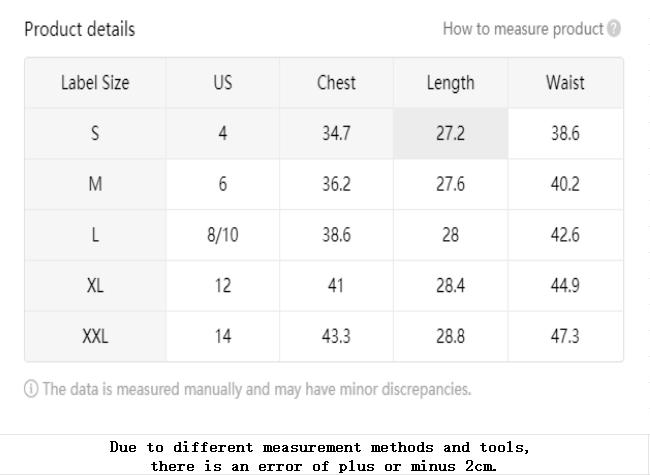This screenshot has height=475, width=650.
Task: Select the Label Size column header
Action: pyautogui.click(x=95, y=83)
